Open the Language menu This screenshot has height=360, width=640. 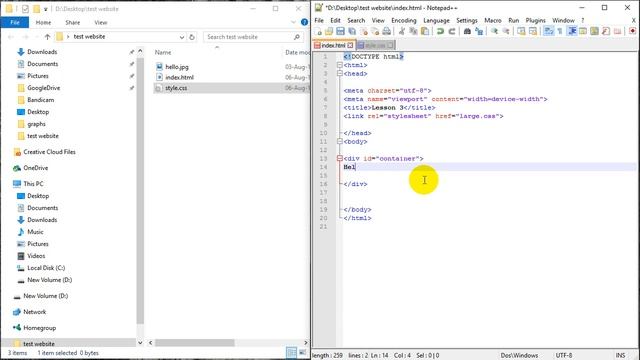436,20
